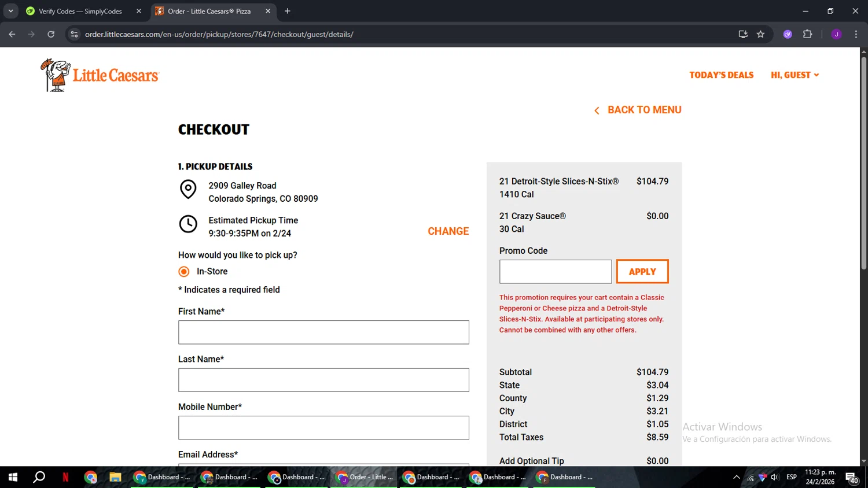Reload the page
Image resolution: width=868 pixels, height=488 pixels.
pos(51,34)
